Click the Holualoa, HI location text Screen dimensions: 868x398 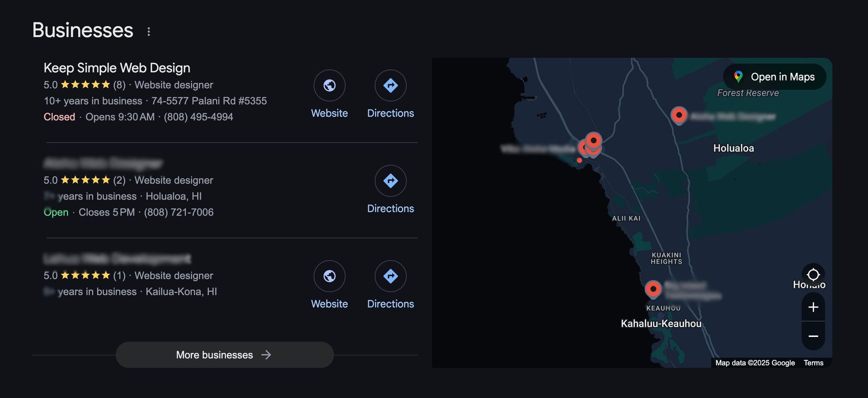pos(174,196)
